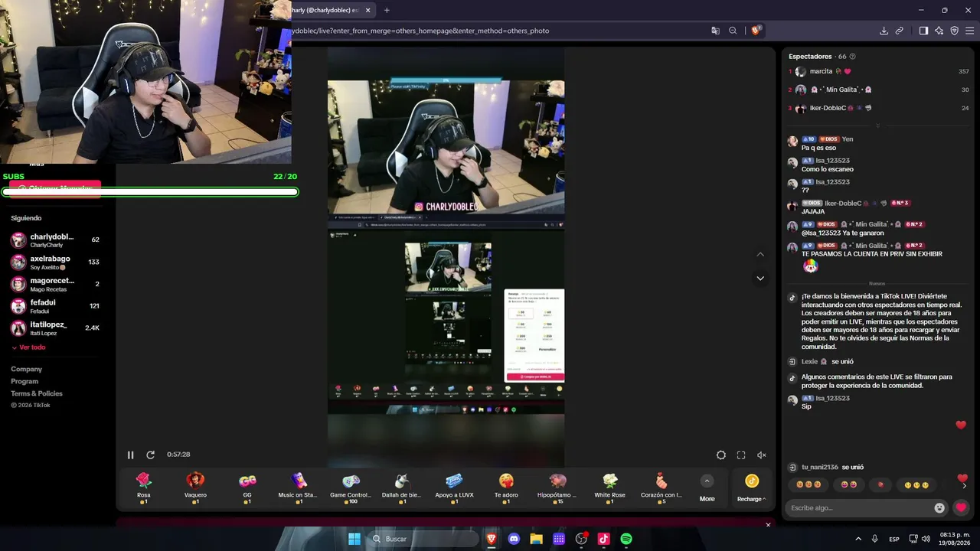The height and width of the screenshot is (551, 980).
Task: Open Espectadores help info icon
Action: 853,56
